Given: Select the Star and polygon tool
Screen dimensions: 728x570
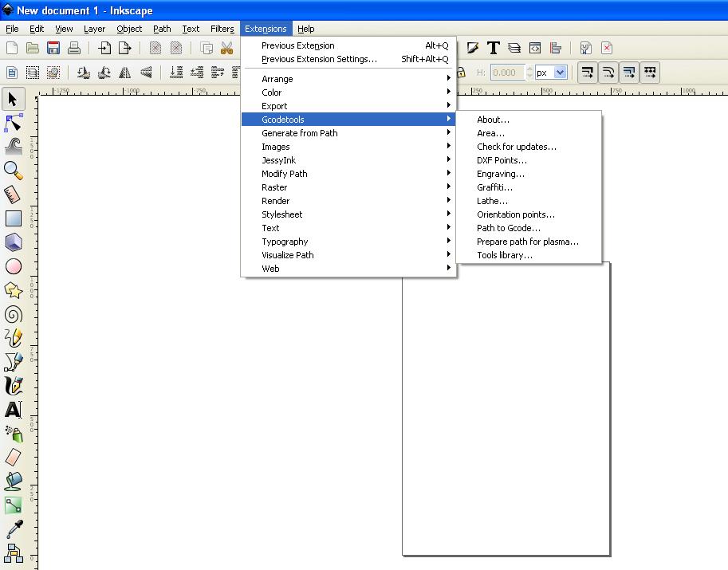Looking at the screenshot, I should point(13,290).
